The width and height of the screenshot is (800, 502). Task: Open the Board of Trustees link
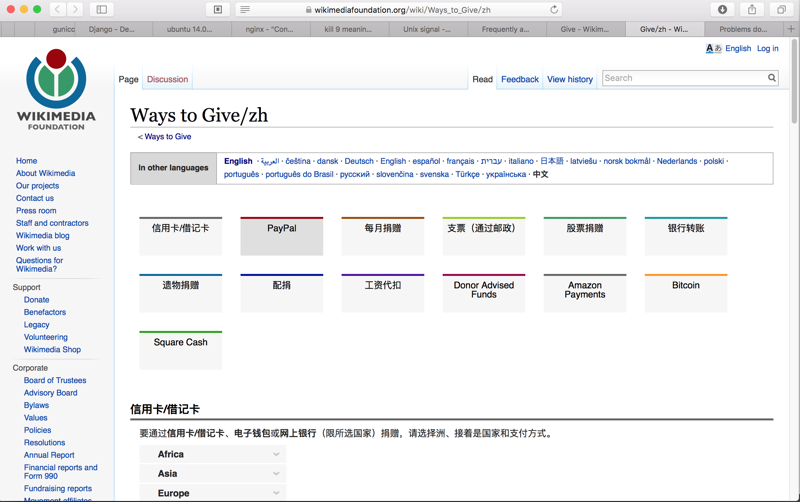click(55, 380)
